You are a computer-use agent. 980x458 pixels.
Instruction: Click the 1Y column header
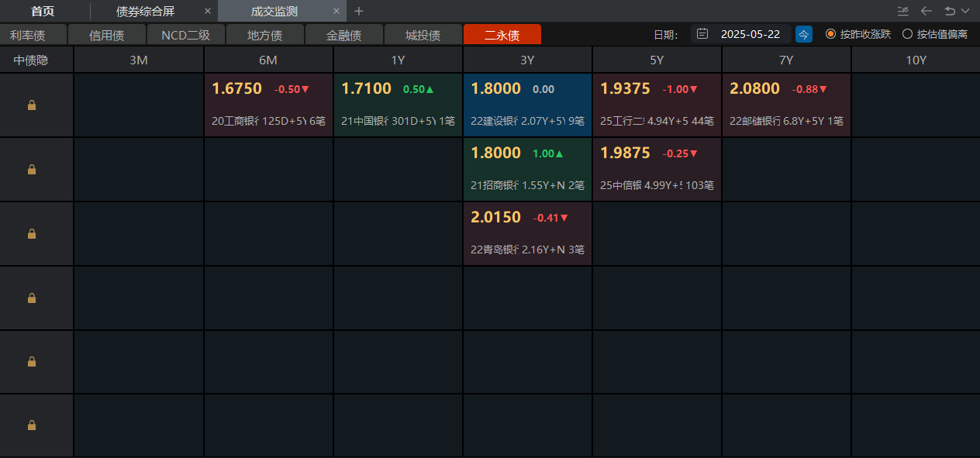[x=398, y=60]
